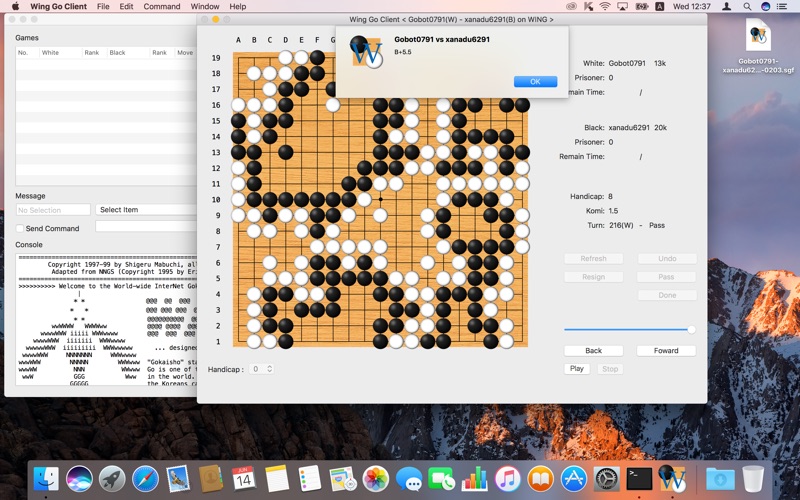This screenshot has height=500, width=800.
Task: Open Notes from the dock
Action: [277, 479]
